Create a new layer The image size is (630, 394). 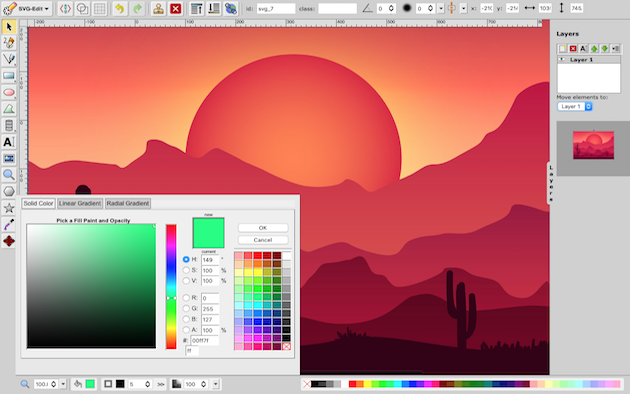[562, 49]
